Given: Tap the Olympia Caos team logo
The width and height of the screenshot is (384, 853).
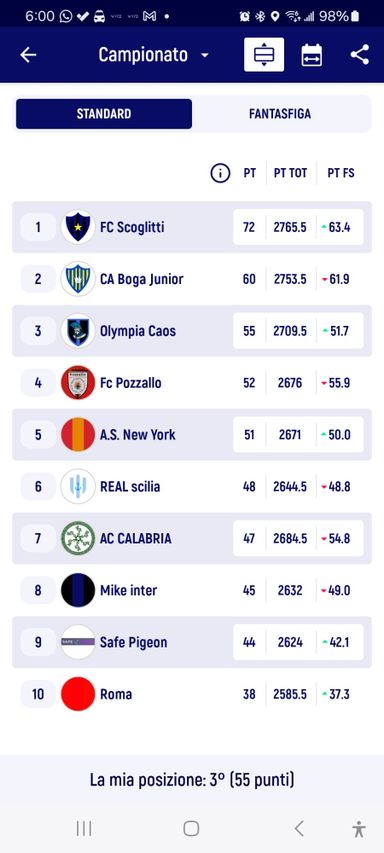Looking at the screenshot, I should click(x=78, y=331).
